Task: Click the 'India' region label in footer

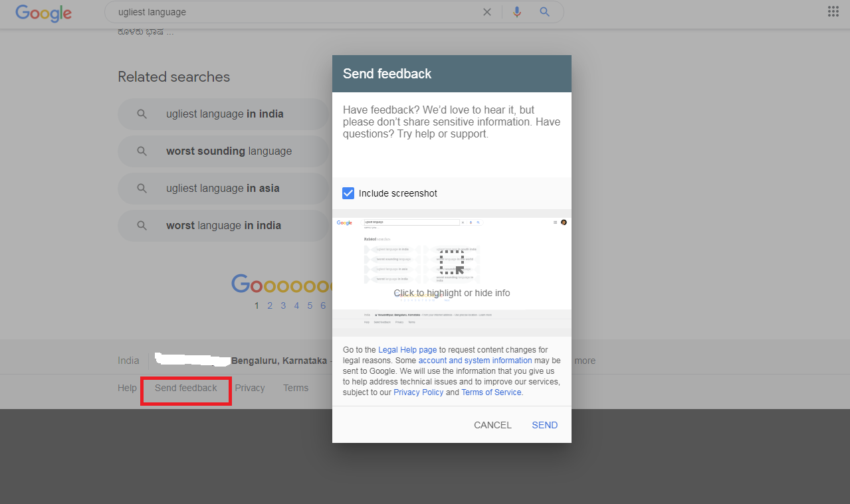Action: point(128,361)
